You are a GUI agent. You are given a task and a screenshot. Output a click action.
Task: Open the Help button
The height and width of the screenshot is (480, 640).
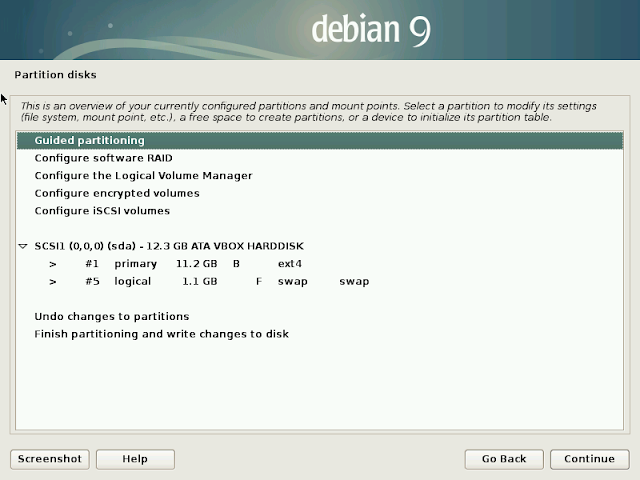tap(135, 459)
